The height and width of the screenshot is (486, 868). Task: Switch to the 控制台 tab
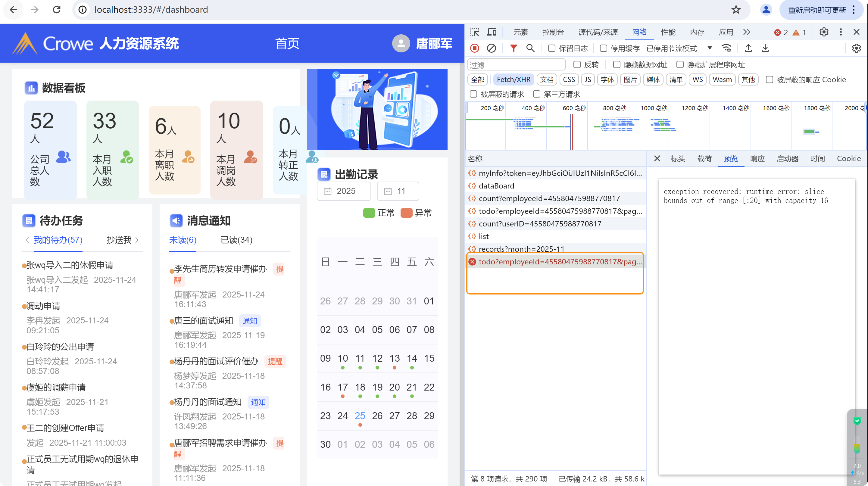[553, 32]
